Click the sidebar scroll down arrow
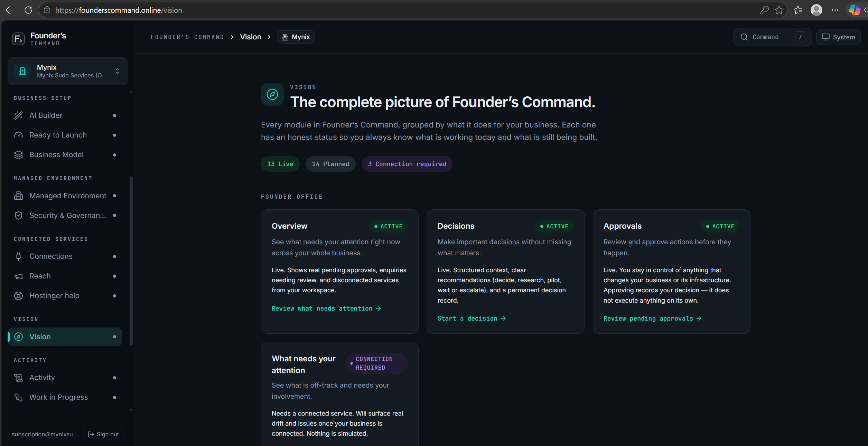The width and height of the screenshot is (868, 446). (x=131, y=410)
